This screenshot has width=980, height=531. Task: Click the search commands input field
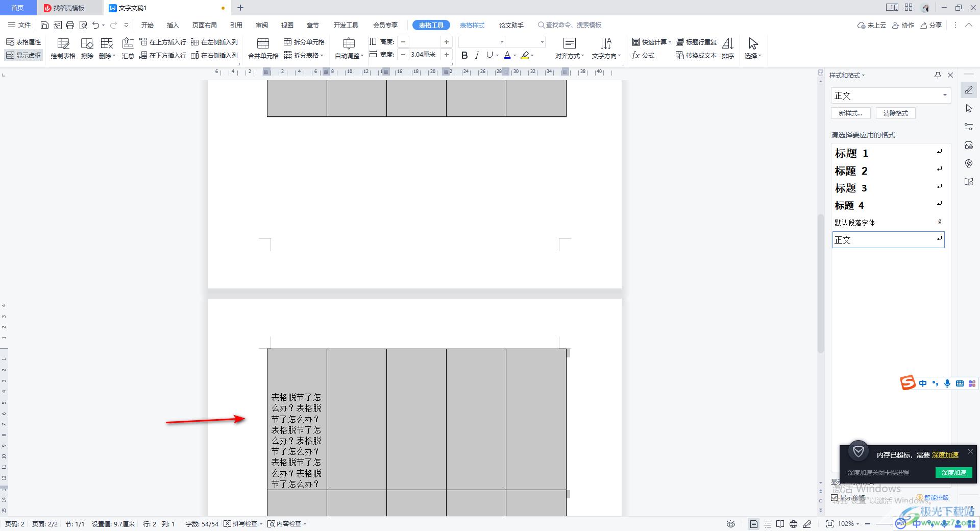tap(570, 25)
